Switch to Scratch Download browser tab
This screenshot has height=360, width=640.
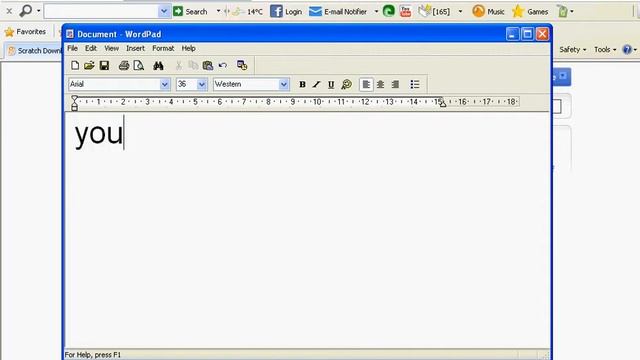click(x=35, y=51)
